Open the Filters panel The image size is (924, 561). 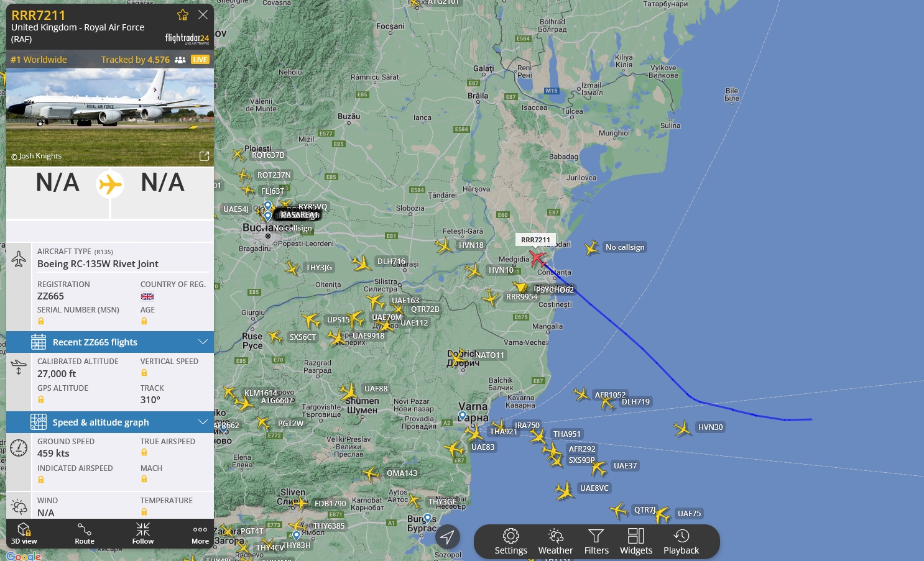pos(596,542)
